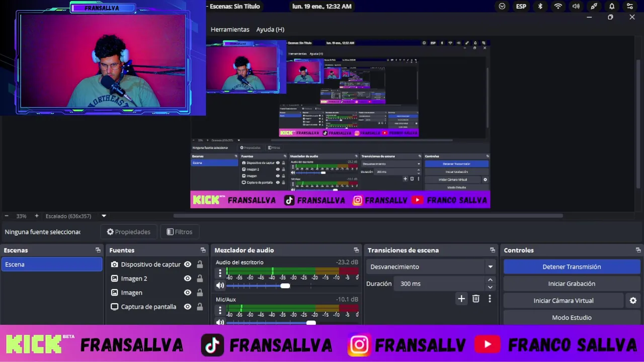Viewport: 644px width, 362px height.
Task: Toggle visibility of Imagen 2 source
Action: (188, 279)
